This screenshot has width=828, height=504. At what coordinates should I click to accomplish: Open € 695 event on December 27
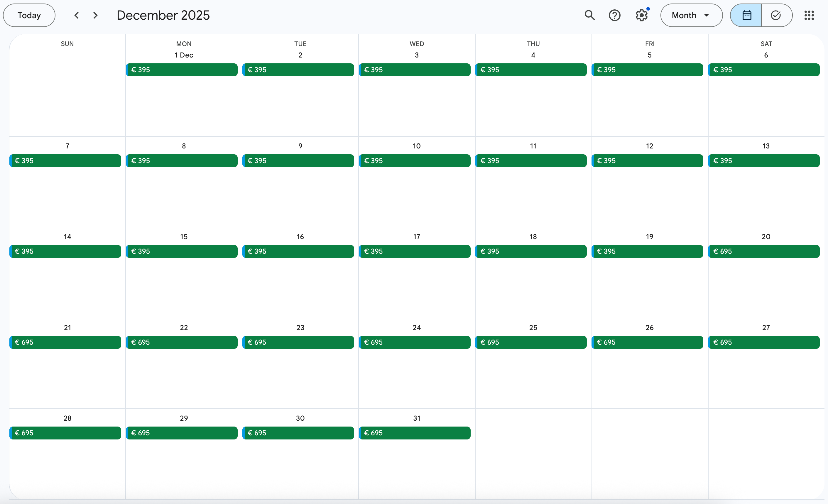click(x=764, y=342)
